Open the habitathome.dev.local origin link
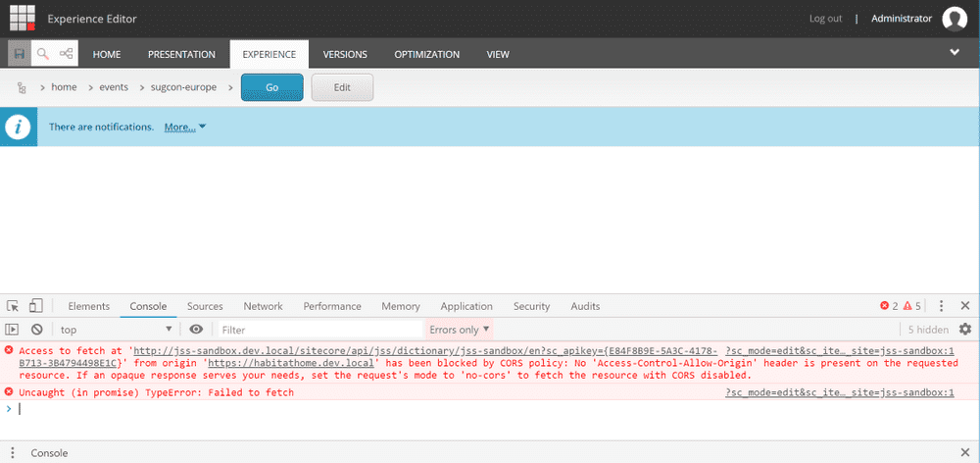Viewport: 980px width, 463px height. pyautogui.click(x=291, y=363)
